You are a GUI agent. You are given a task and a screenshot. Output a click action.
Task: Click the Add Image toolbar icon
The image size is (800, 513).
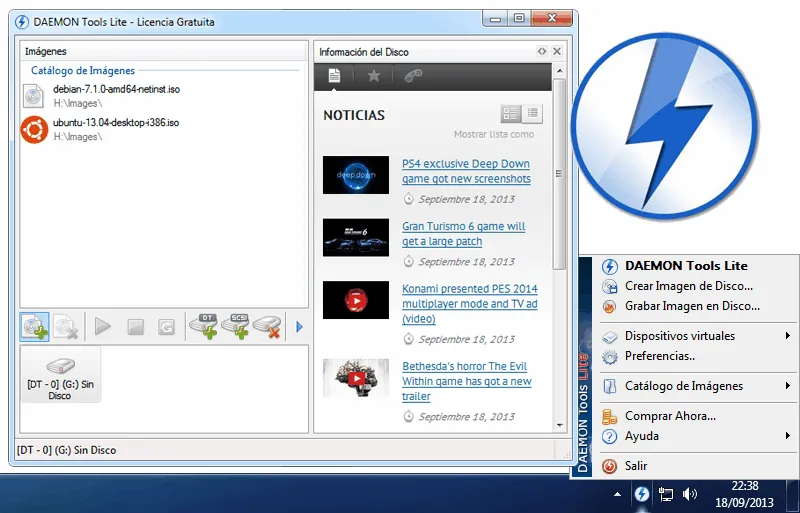pyautogui.click(x=35, y=326)
